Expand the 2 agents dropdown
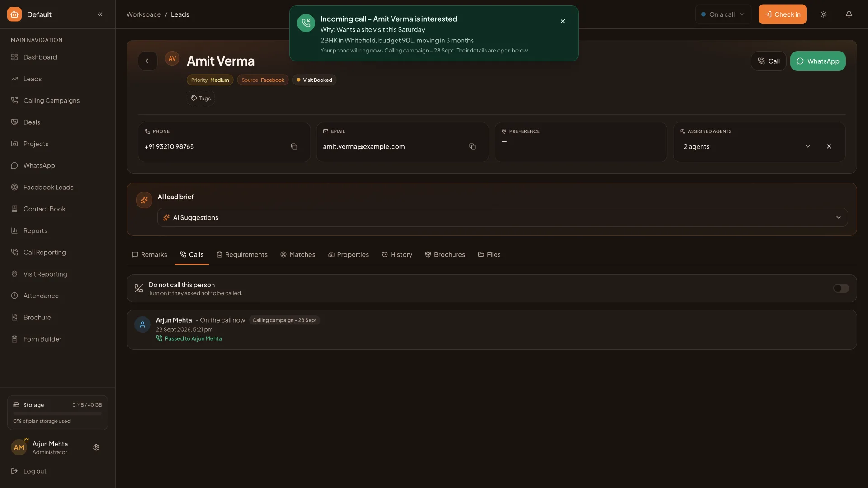The image size is (868, 488). [807, 146]
